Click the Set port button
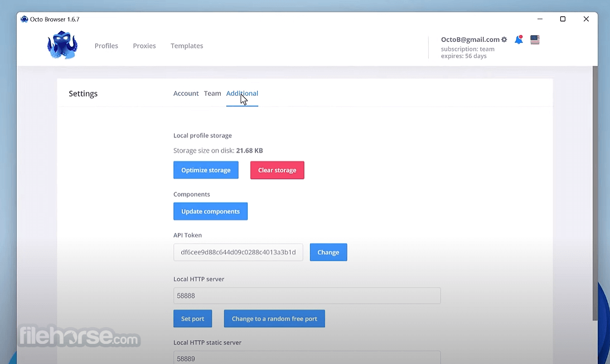Image resolution: width=610 pixels, height=364 pixels. click(x=192, y=318)
